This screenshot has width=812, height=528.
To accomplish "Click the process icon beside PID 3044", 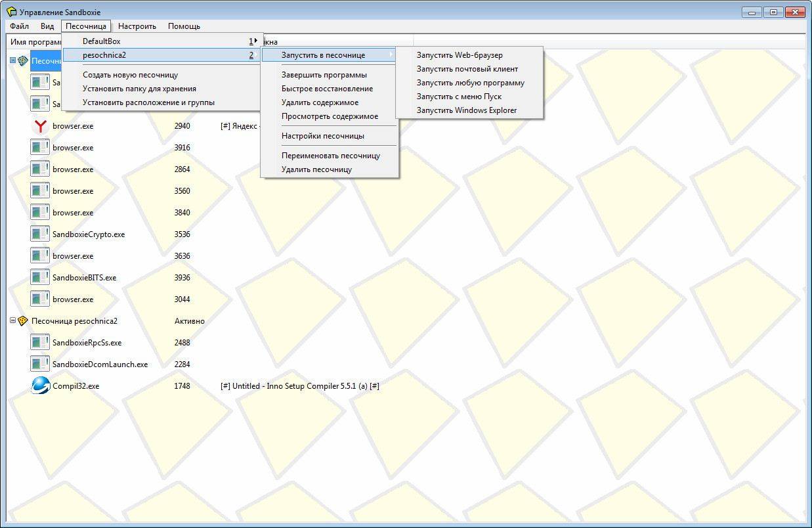I will [41, 299].
